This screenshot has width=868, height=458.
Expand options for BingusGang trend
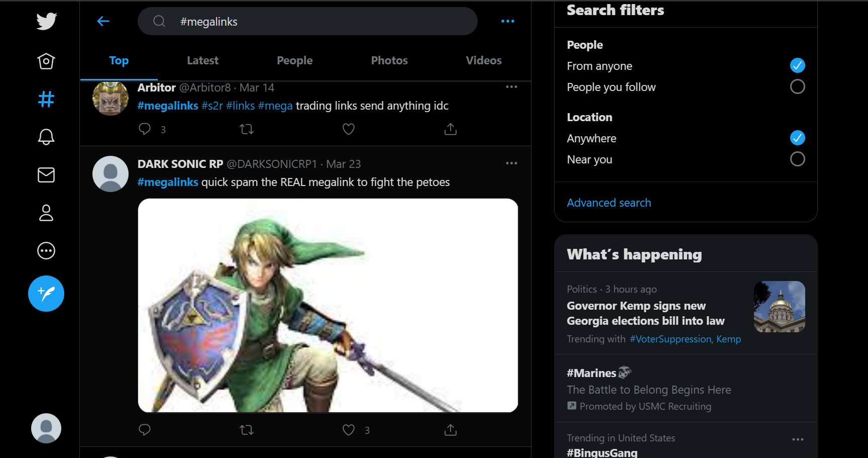(798, 439)
